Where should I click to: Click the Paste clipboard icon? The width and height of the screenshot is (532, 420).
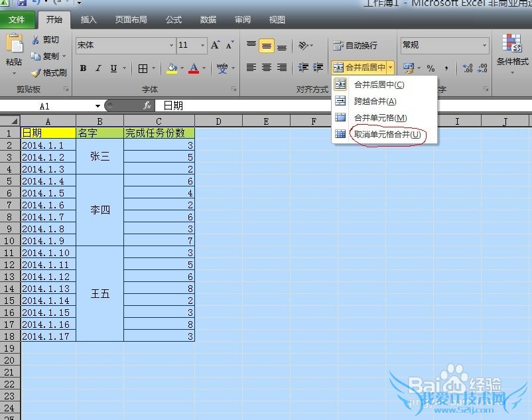[x=13, y=44]
